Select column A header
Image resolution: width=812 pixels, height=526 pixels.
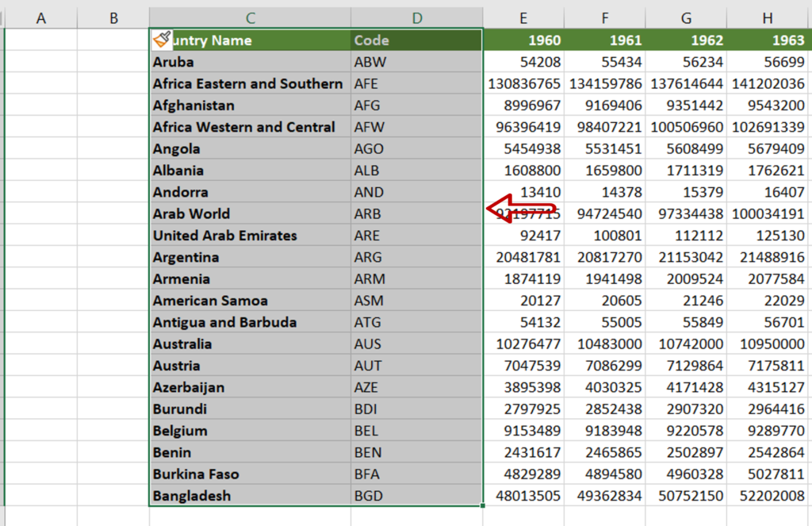[x=41, y=18]
